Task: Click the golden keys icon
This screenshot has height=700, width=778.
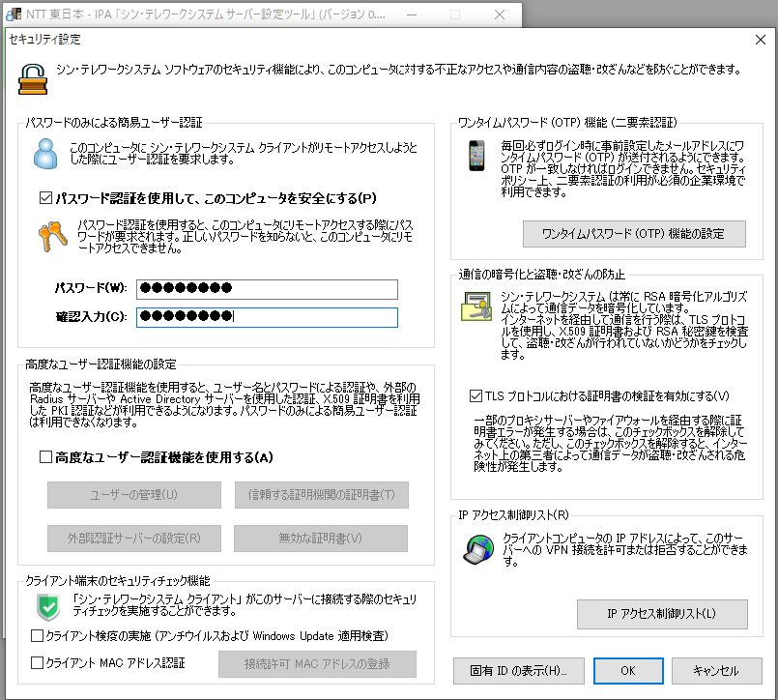Action: pos(52,236)
